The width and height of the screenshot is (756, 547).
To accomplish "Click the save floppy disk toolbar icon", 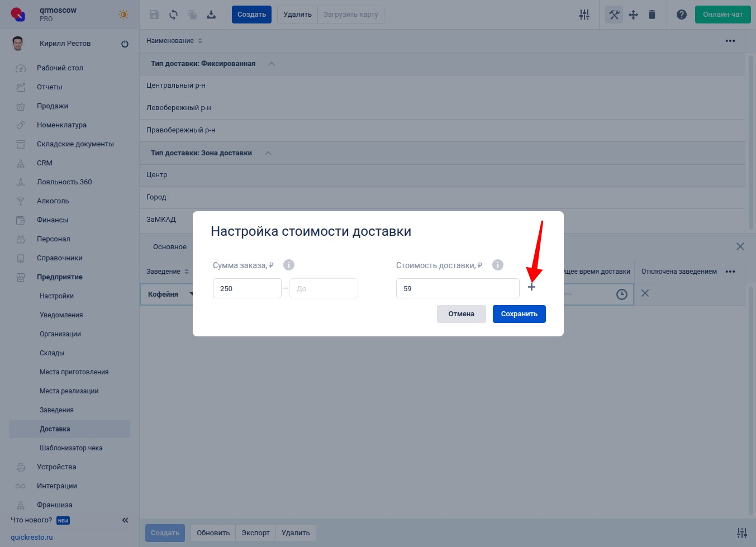I will point(154,15).
